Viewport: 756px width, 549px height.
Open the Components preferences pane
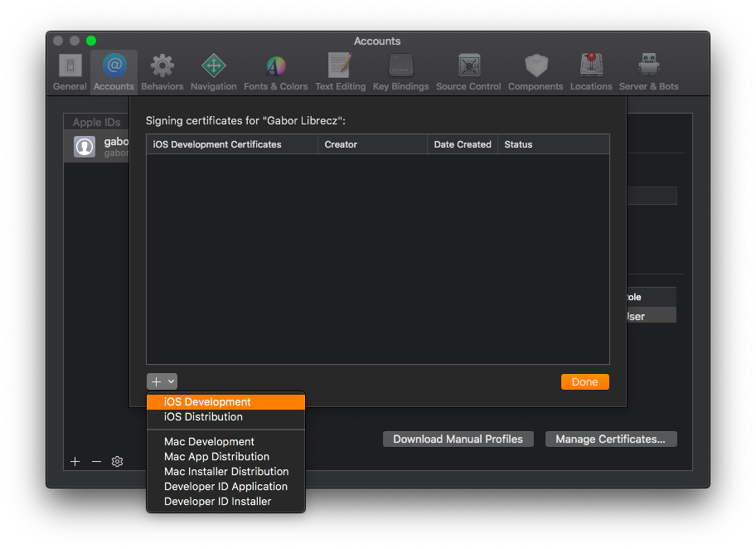535,72
